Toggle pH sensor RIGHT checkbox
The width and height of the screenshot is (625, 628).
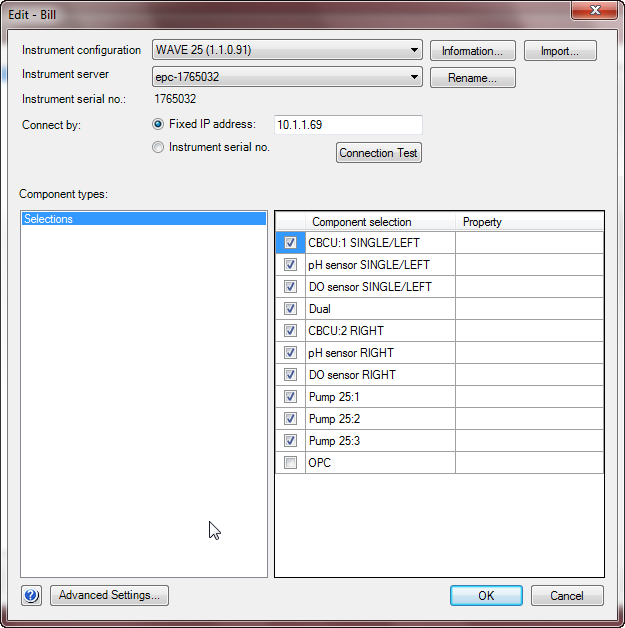[290, 353]
